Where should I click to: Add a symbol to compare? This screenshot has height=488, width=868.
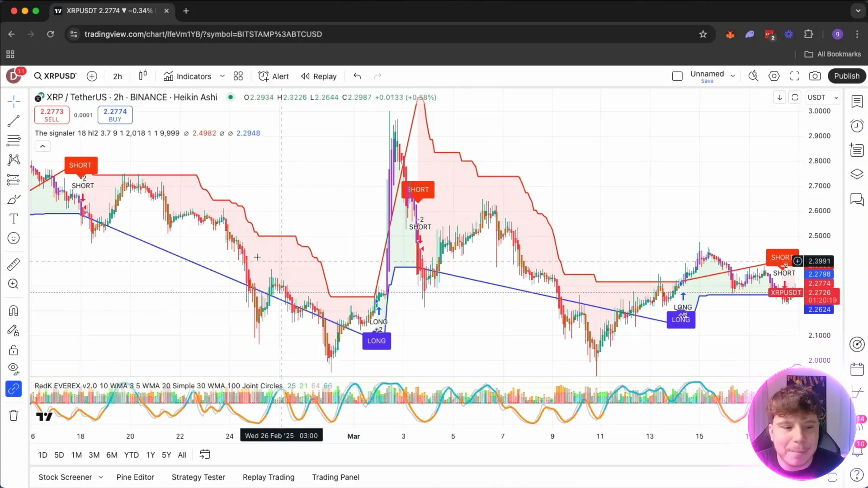click(x=92, y=76)
